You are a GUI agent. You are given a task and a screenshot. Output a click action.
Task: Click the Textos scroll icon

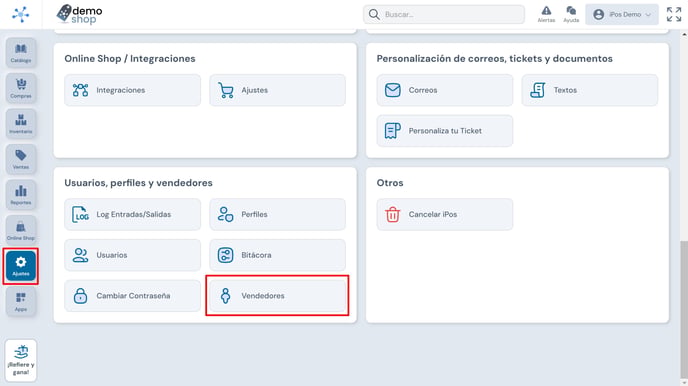[x=538, y=90]
